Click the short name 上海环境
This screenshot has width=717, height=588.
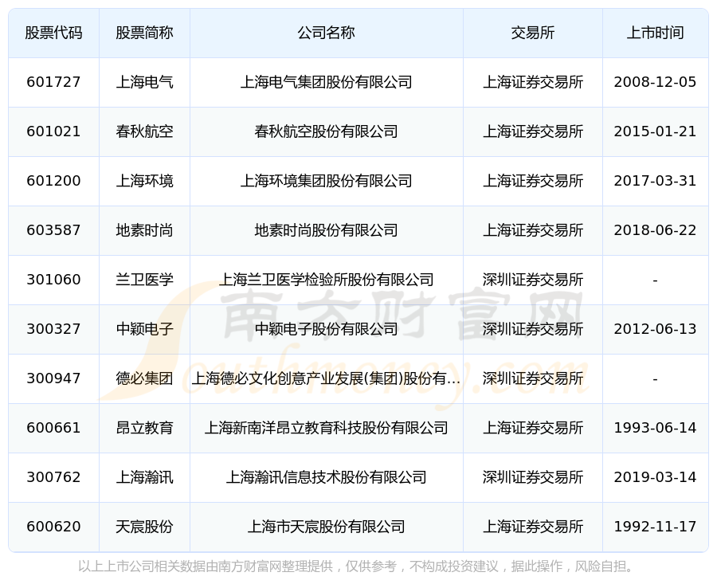pyautogui.click(x=144, y=181)
